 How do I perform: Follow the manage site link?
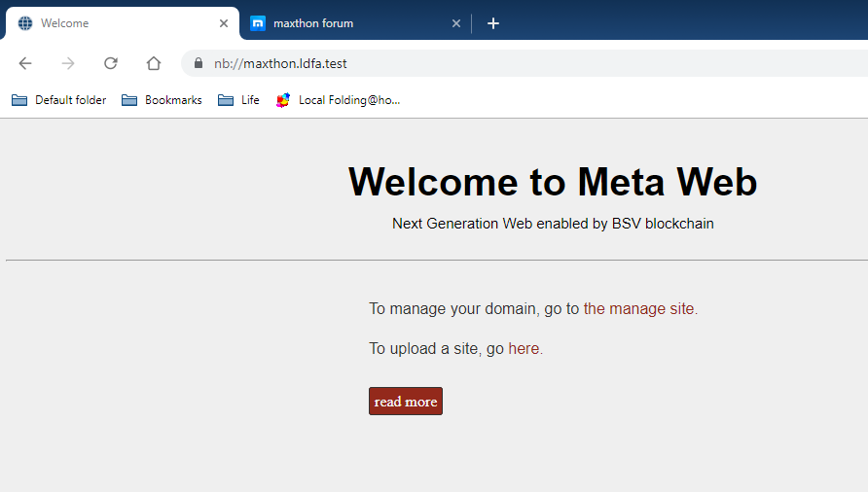tap(638, 309)
